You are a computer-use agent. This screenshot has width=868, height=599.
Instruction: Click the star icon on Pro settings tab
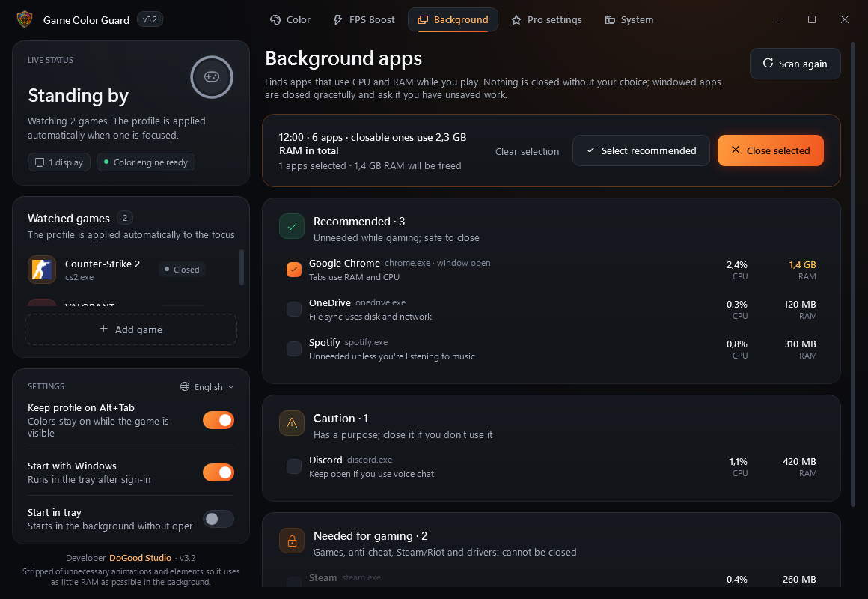[516, 20]
